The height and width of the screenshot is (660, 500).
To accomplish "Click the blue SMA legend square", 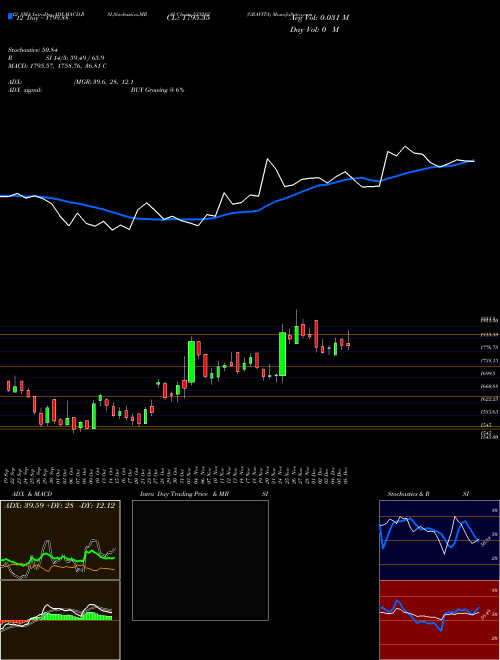I will click(x=10, y=16).
